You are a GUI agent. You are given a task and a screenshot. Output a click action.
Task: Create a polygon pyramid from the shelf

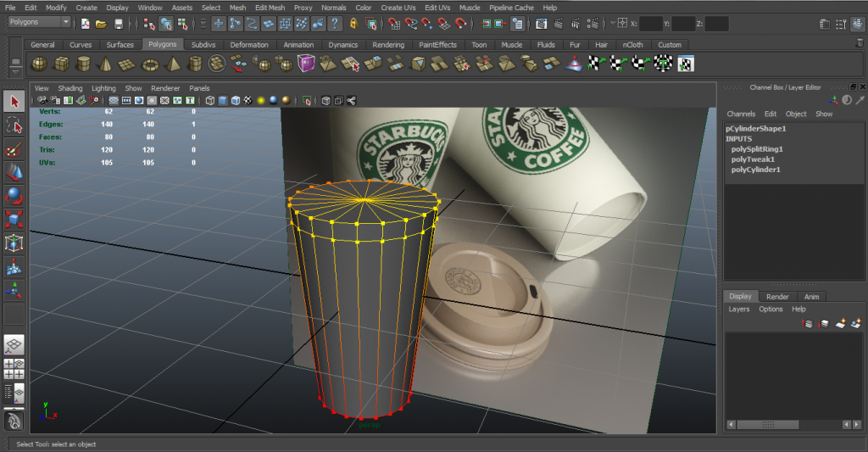click(x=173, y=64)
